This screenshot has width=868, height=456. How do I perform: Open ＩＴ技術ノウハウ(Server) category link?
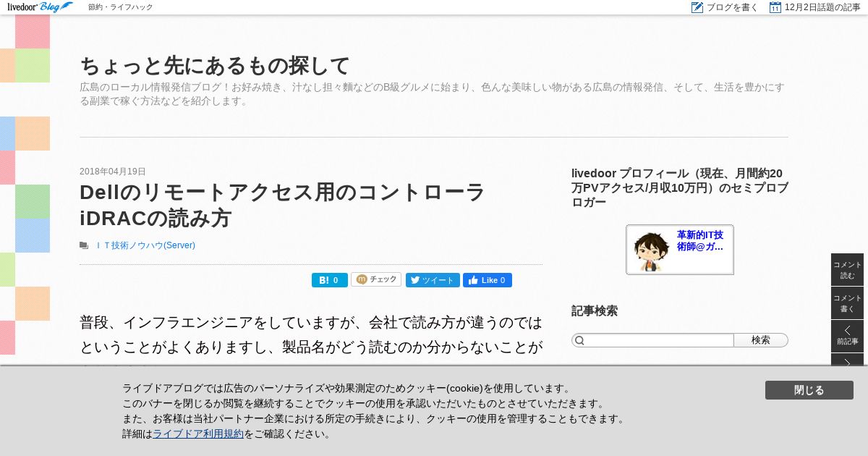(145, 245)
